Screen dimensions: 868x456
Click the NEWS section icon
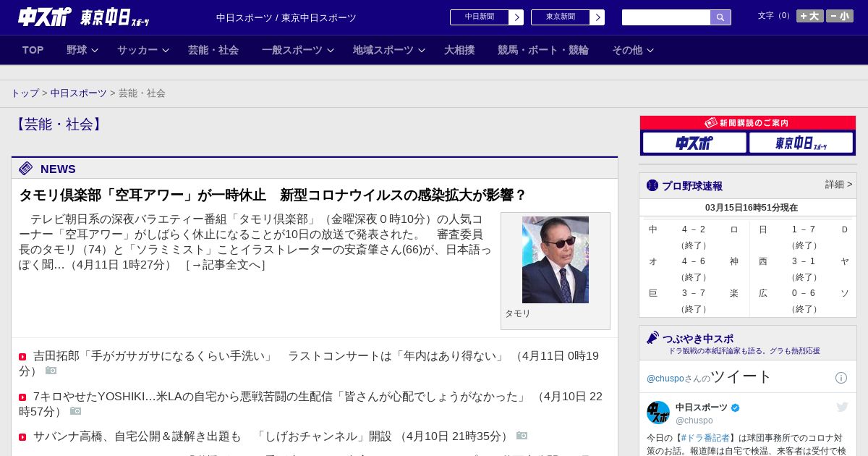[26, 169]
